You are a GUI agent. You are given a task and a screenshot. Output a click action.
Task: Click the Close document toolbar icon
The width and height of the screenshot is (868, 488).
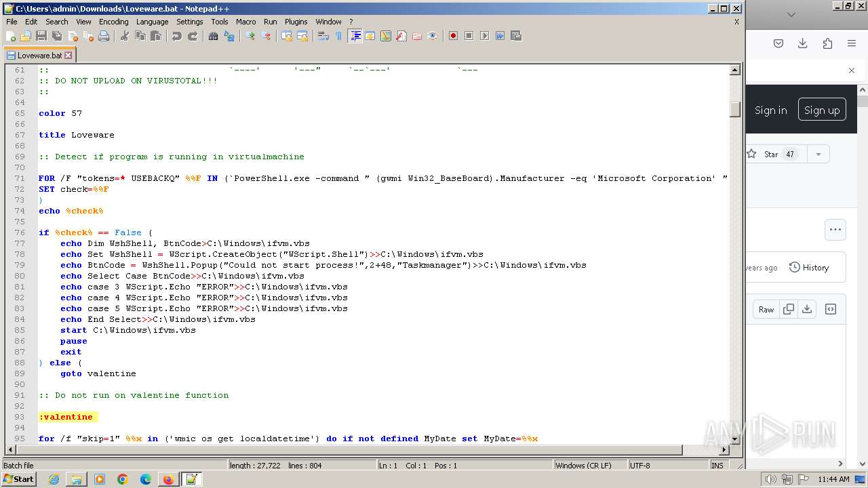(x=73, y=36)
